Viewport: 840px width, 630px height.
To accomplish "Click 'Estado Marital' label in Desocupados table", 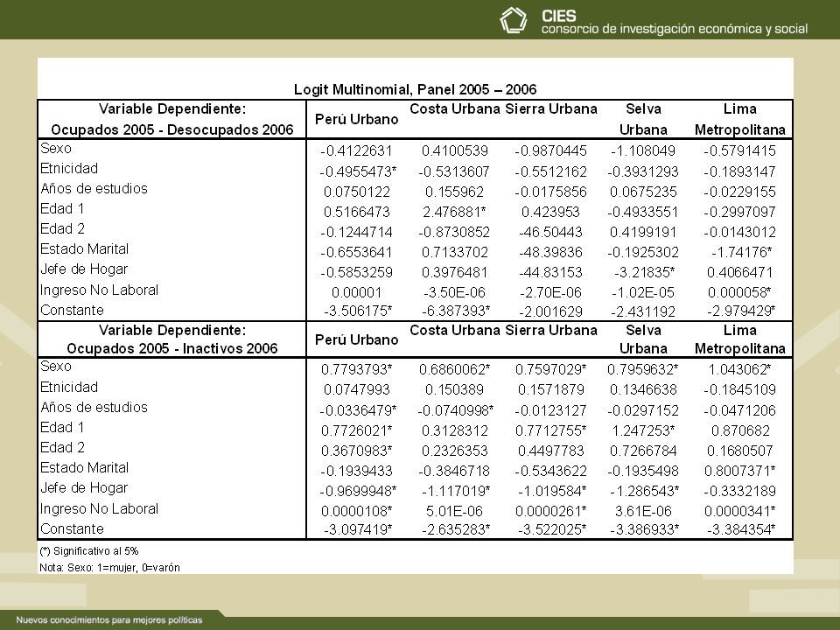I will [84, 249].
